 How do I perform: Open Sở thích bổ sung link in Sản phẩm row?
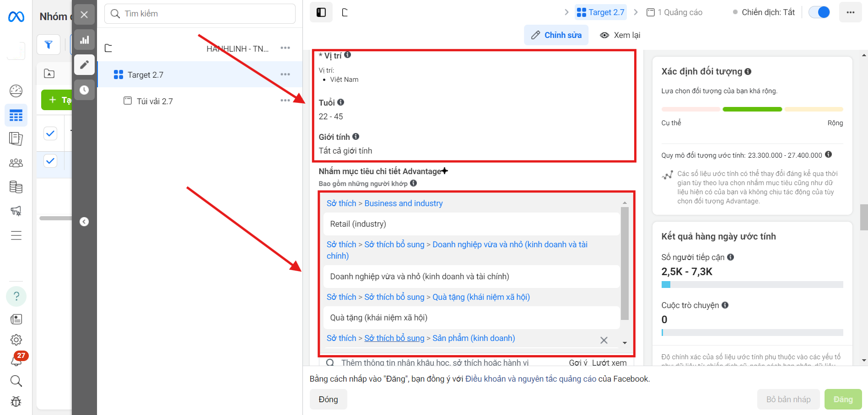coord(394,338)
